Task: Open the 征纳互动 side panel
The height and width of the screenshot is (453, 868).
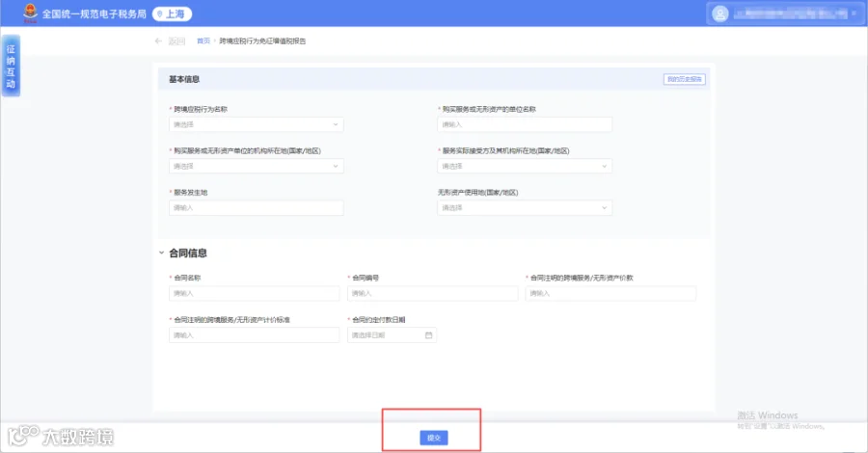Action: coord(11,66)
